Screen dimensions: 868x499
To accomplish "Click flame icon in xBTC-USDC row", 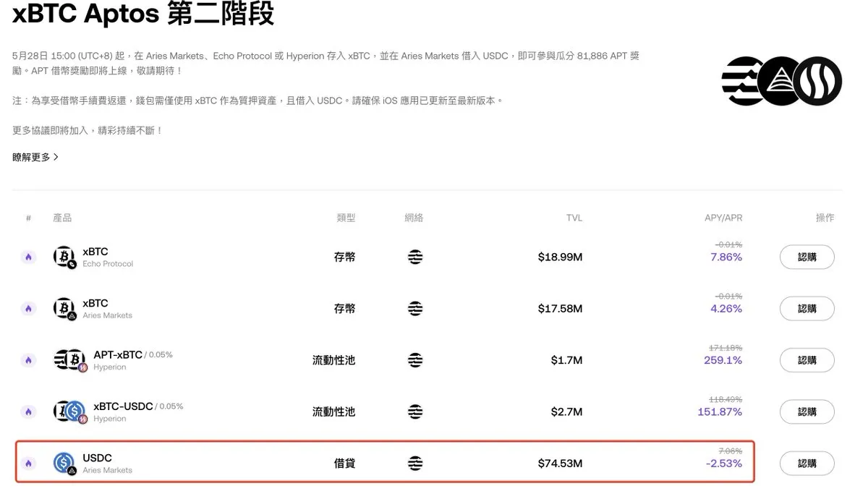I will click(x=29, y=411).
